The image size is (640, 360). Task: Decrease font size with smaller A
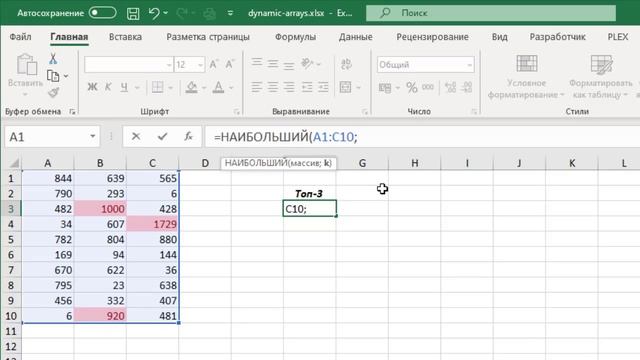(230, 64)
